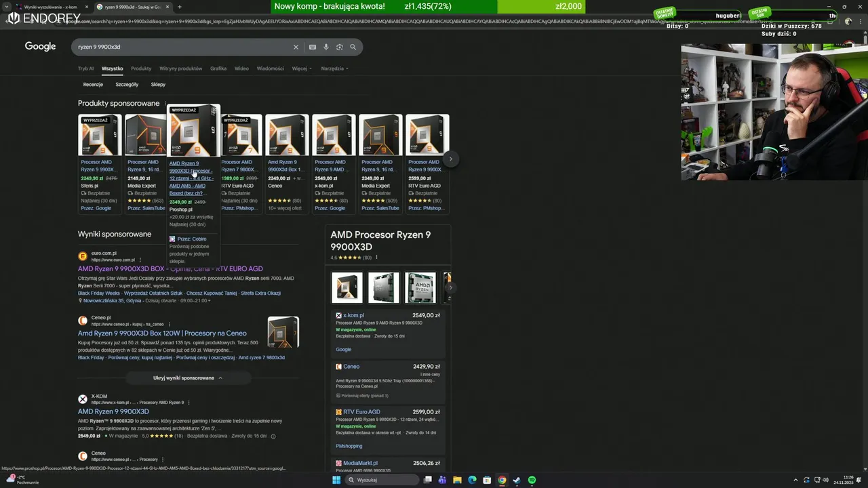Open hovered Proshop.pl AMD Ryzen 9 link

pos(191,178)
